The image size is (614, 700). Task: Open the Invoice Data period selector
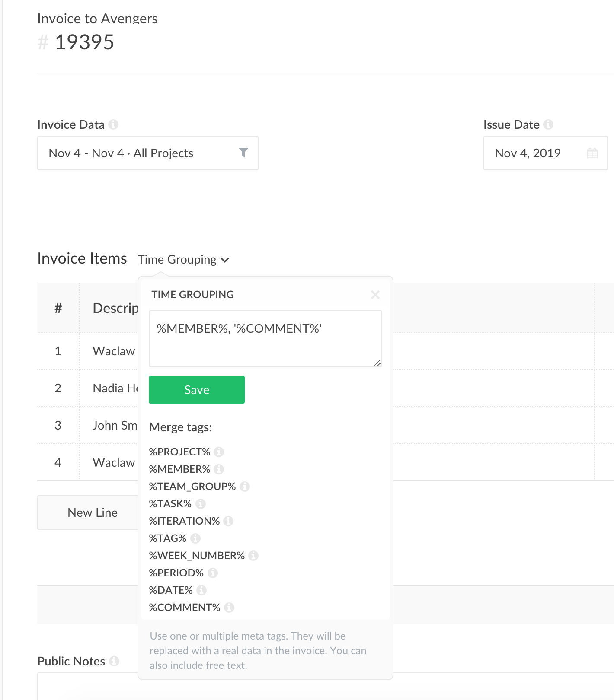[148, 153]
